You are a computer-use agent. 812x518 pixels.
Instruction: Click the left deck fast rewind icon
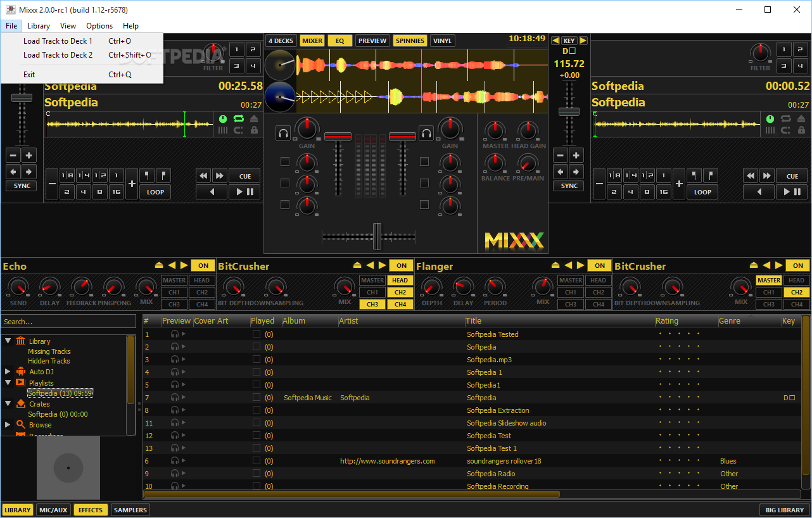point(203,176)
